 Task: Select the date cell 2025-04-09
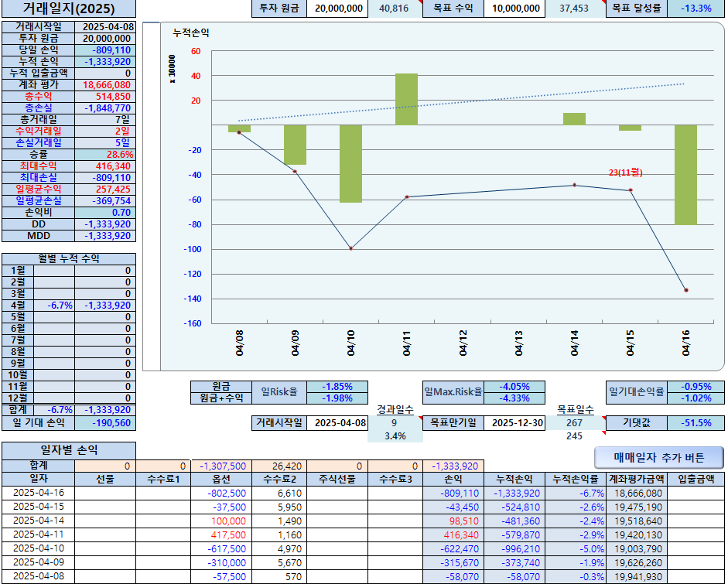[x=39, y=562]
